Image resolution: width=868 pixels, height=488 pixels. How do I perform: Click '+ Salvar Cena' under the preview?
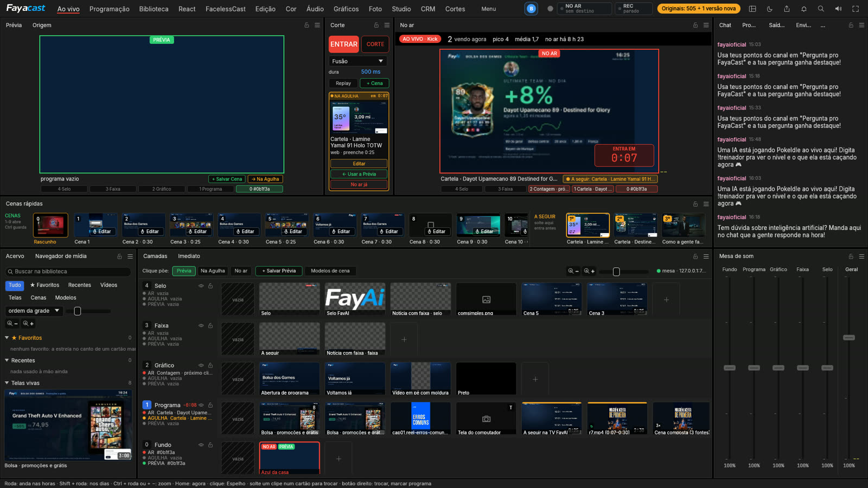(x=227, y=179)
